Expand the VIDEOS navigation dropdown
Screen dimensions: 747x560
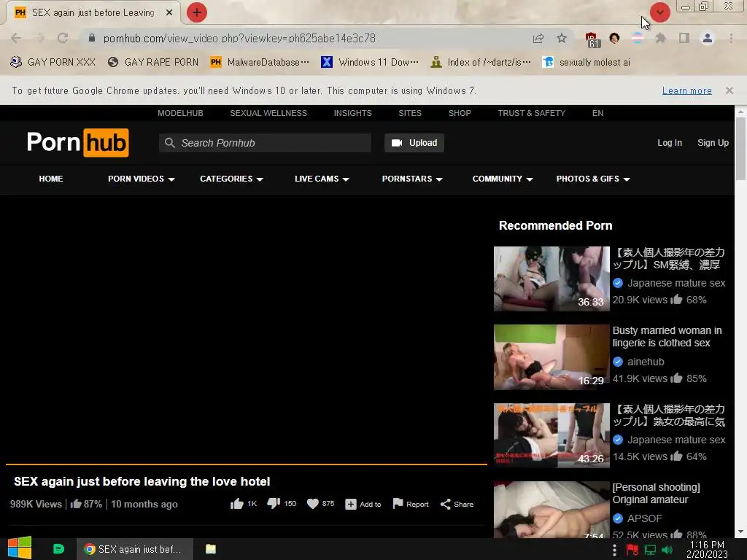coord(141,179)
